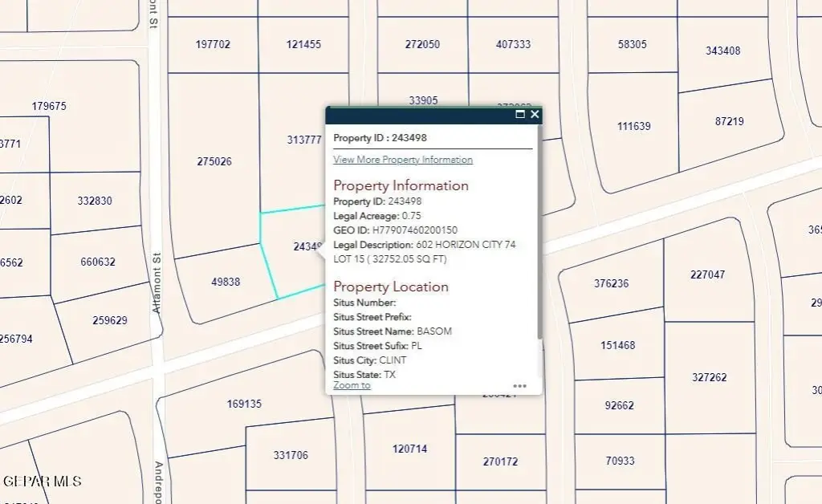Select parcel 169135 on the map
The width and height of the screenshot is (822, 504).
click(x=244, y=404)
